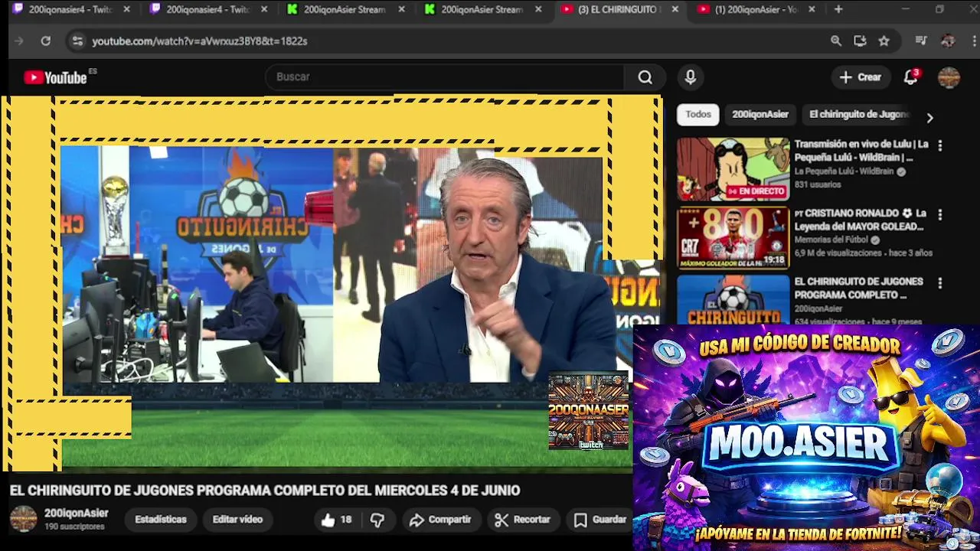Click La Pequeña Lulú - WildBrain channel name
Viewport: 980px width, 551px height.
[844, 171]
